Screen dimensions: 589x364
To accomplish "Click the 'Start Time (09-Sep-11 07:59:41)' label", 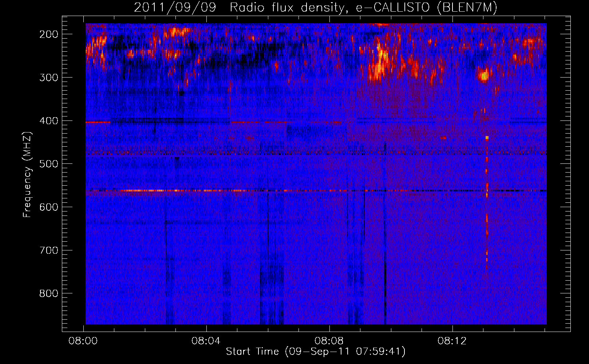I will [316, 352].
